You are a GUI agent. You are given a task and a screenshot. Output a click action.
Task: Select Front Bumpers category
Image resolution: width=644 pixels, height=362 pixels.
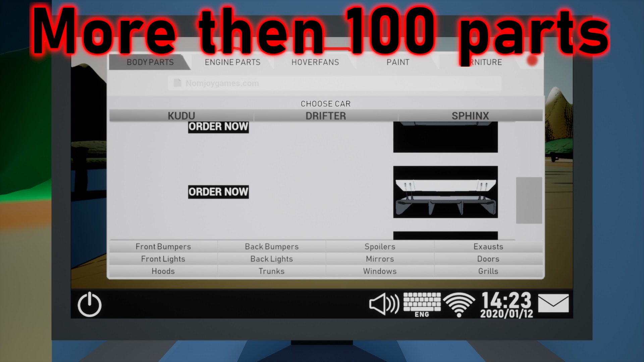click(x=163, y=246)
